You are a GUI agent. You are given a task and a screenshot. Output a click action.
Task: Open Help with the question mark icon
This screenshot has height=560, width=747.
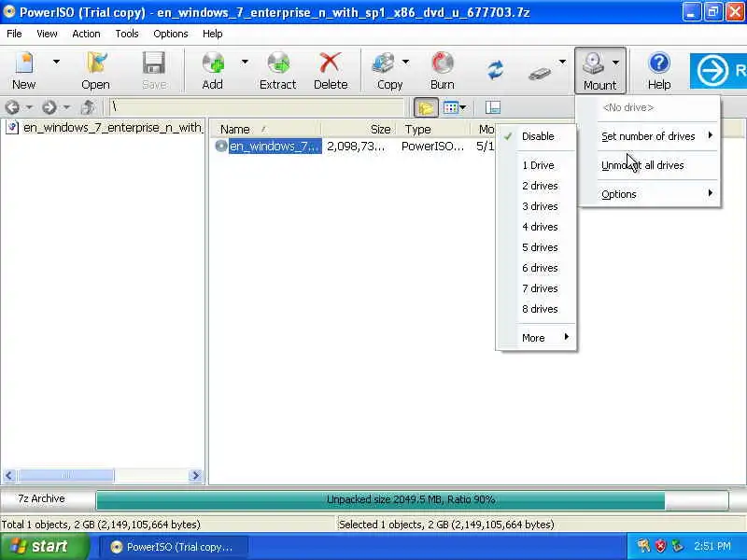[659, 63]
